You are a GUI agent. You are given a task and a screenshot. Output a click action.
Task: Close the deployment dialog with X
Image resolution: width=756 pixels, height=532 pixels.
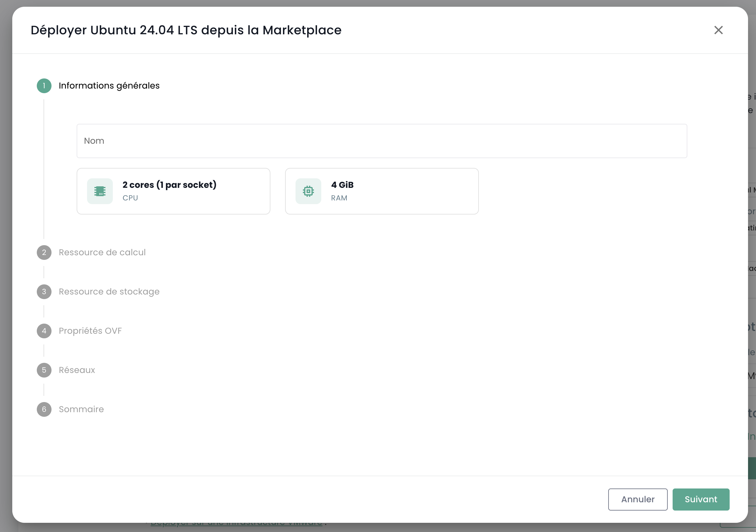(718, 30)
